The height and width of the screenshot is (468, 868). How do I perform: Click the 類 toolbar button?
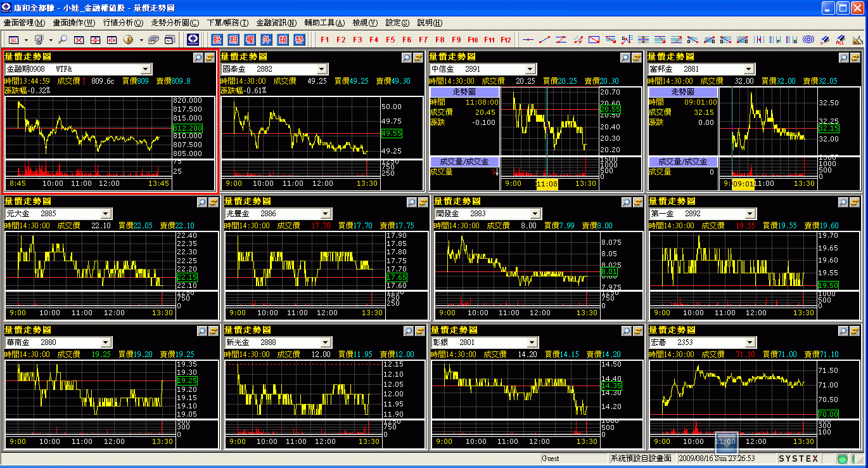[283, 39]
